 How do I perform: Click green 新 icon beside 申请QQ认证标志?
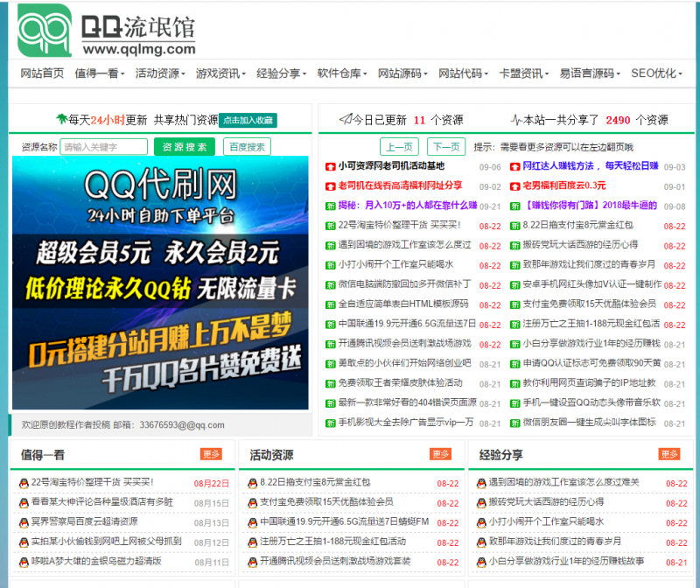(x=515, y=364)
